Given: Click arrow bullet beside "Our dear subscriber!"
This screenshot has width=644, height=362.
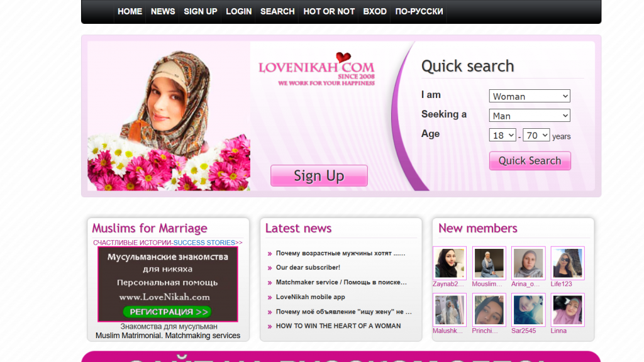Looking at the screenshot, I should 270,268.
